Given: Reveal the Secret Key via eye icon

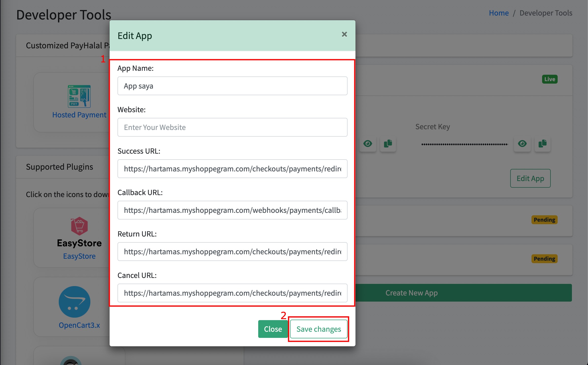Looking at the screenshot, I should [x=522, y=144].
